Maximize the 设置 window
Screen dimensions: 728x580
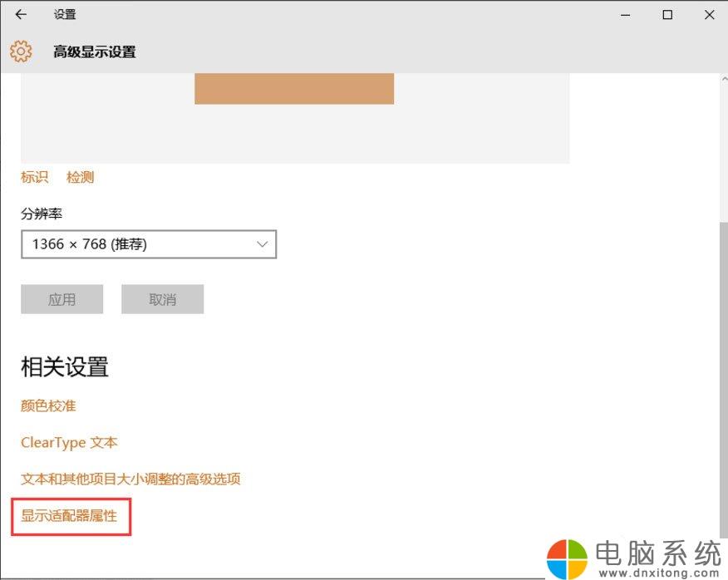[x=667, y=15]
